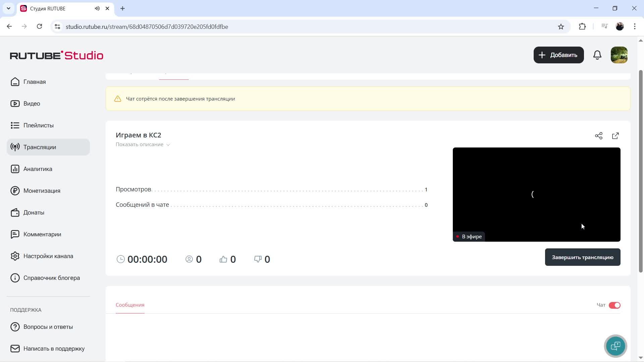Open Донаты section
Image resolution: width=644 pixels, height=362 pixels.
(48, 213)
